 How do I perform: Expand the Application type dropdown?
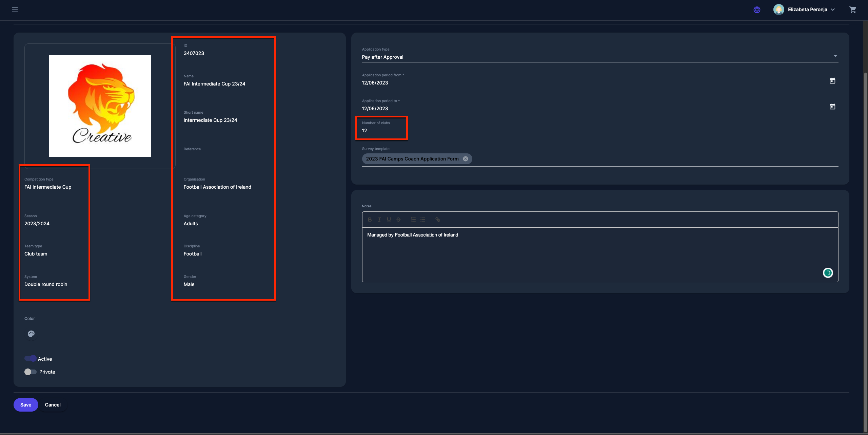click(x=835, y=56)
